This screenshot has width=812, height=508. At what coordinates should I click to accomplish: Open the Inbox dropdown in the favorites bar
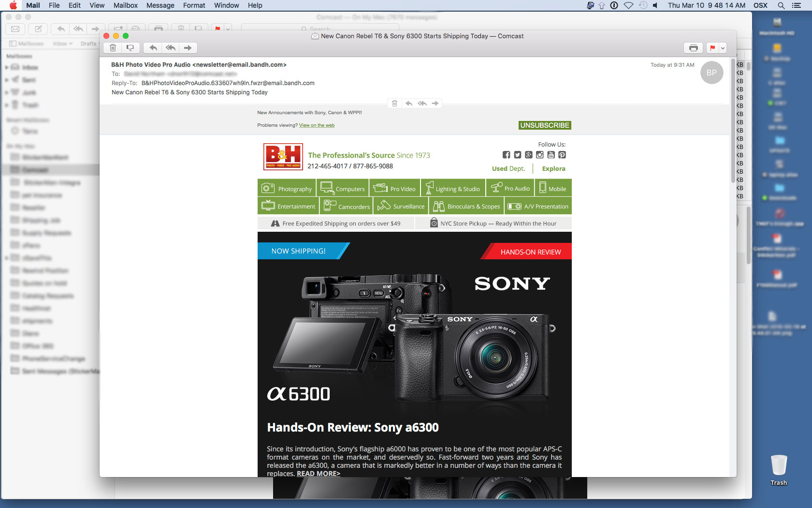point(63,44)
